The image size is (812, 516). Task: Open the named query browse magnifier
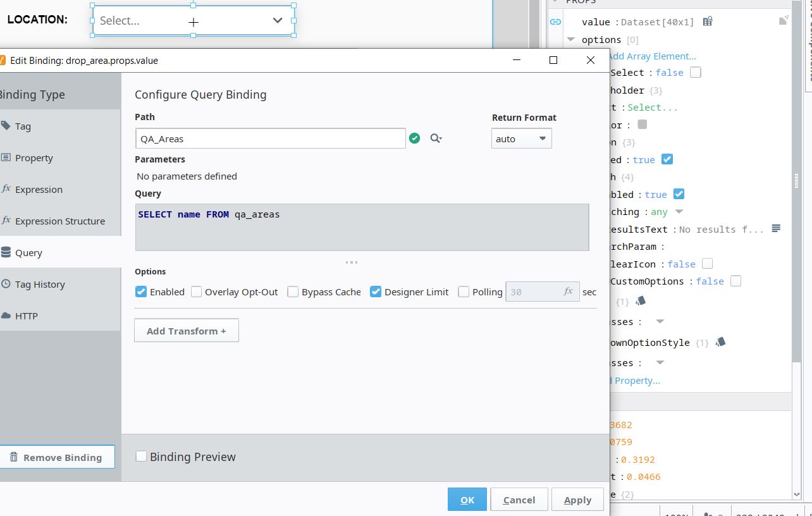436,138
